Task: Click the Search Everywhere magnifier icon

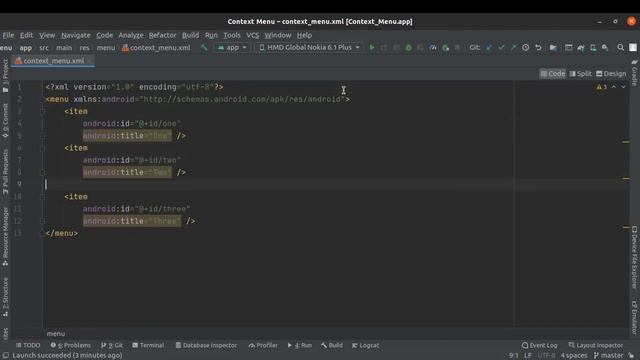Action: pos(620,48)
